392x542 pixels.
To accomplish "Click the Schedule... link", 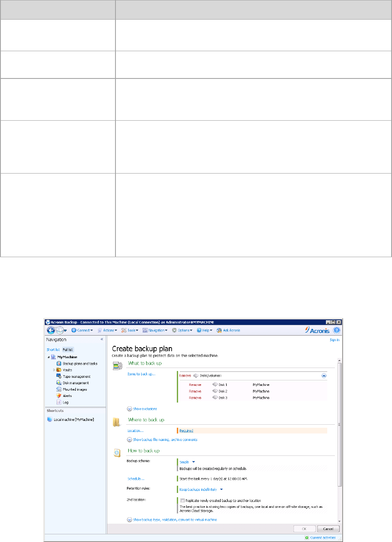I will click(x=136, y=478).
